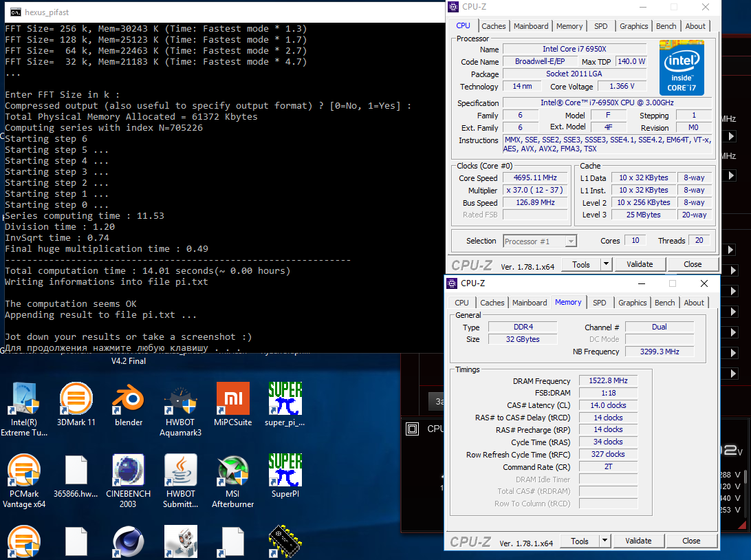751x560 pixels.
Task: Click Validate button in lower CPU-Z window
Action: [638, 541]
